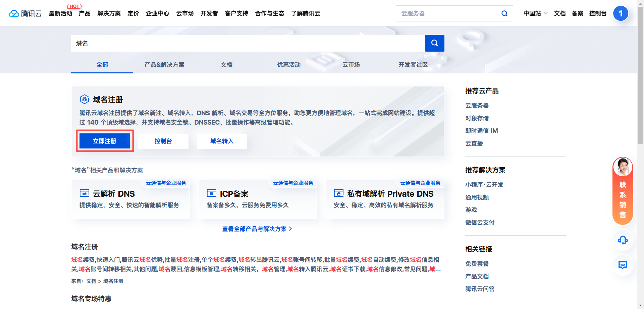Open the 最新活动 menu item
The width and height of the screenshot is (644, 309).
60,13
